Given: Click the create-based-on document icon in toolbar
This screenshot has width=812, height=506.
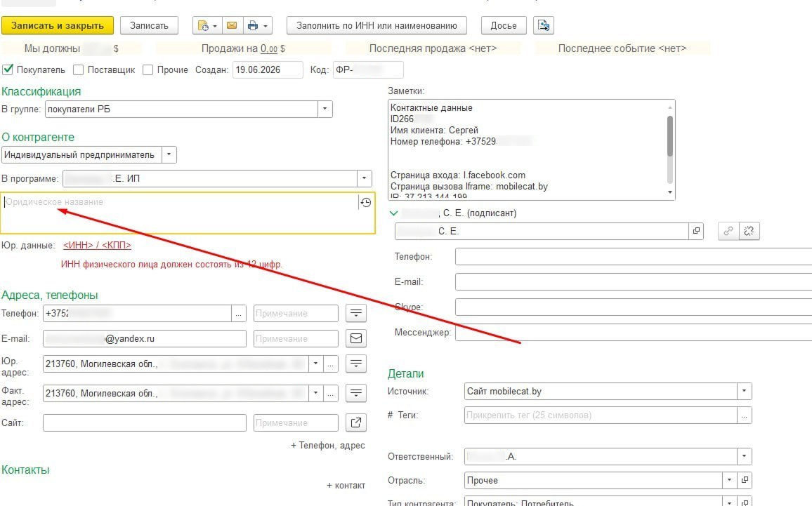Looking at the screenshot, I should point(203,25).
